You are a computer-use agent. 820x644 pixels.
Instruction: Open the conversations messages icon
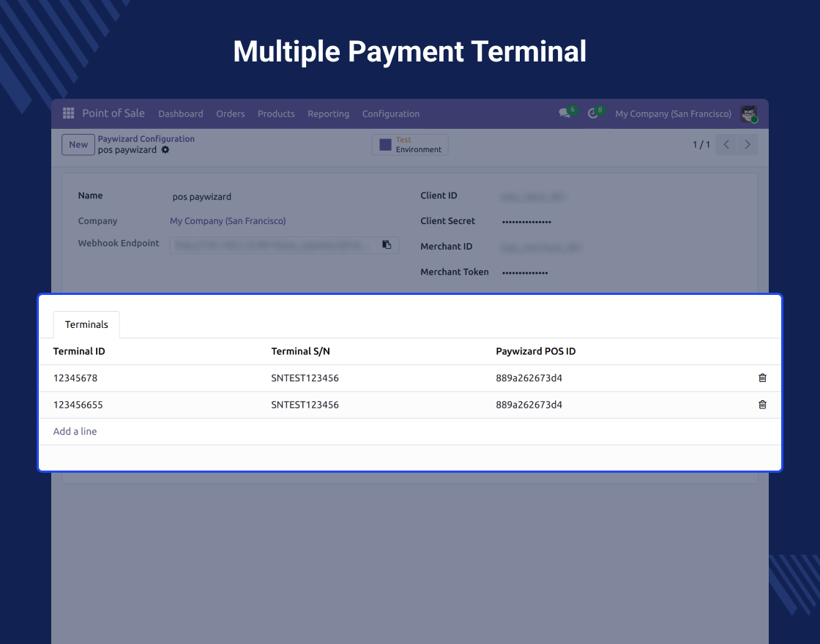(x=564, y=113)
